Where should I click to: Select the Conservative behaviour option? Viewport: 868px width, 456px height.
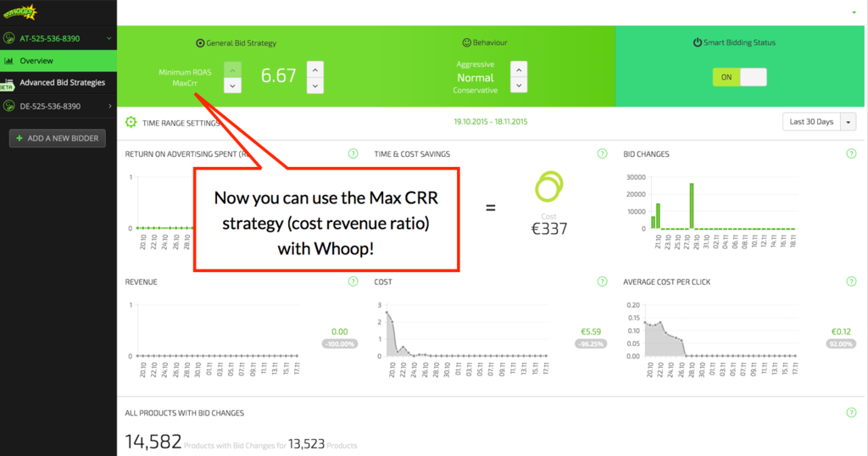tap(475, 90)
